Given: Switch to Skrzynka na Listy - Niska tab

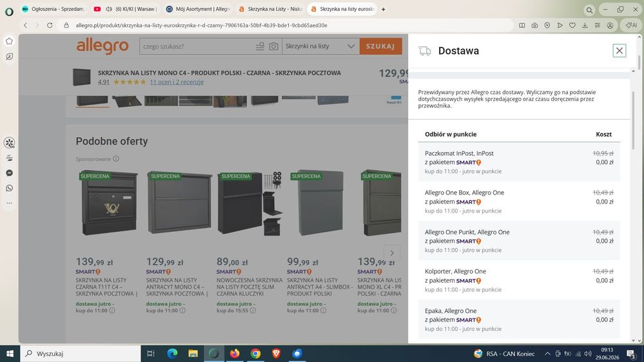Looking at the screenshot, I should (270, 9).
